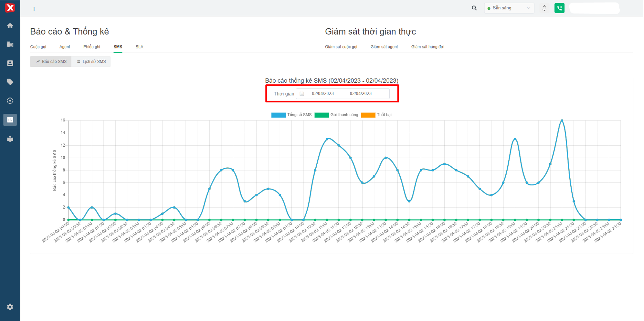Open the green phone dialer button
The height and width of the screenshot is (321, 644).
(x=559, y=8)
